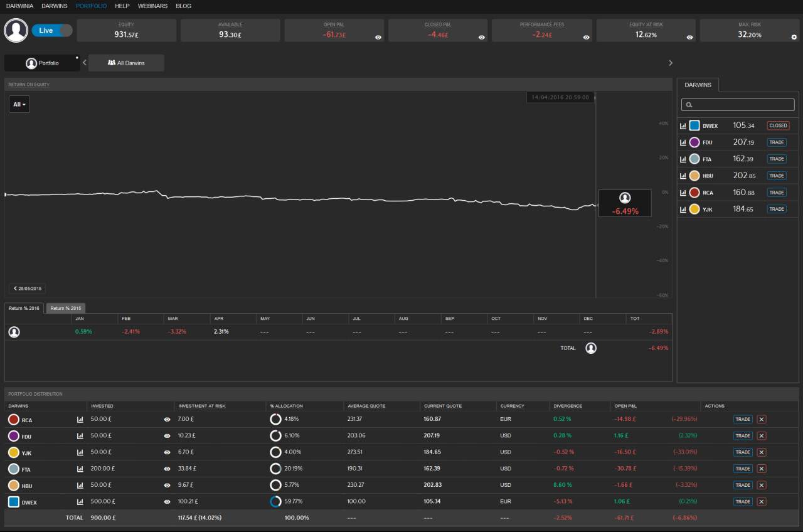This screenshot has width=803, height=532.
Task: Open the BLOG menu
Action: (184, 6)
